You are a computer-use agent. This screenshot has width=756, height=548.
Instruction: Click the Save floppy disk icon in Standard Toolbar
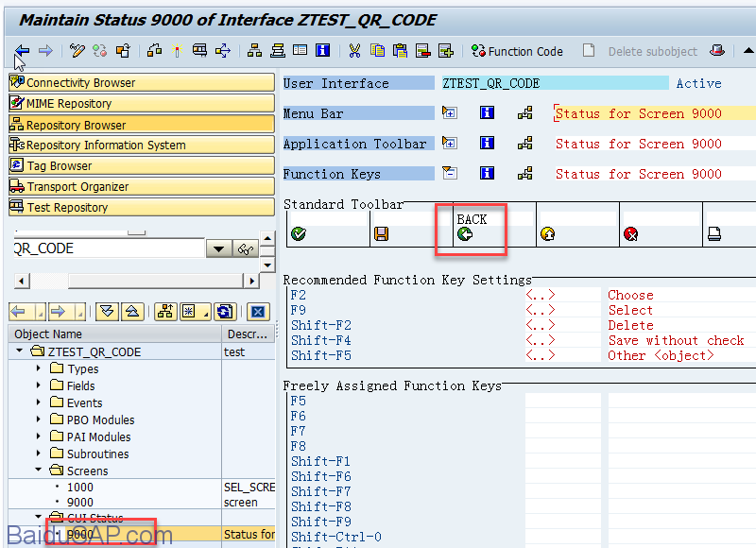[x=381, y=234]
